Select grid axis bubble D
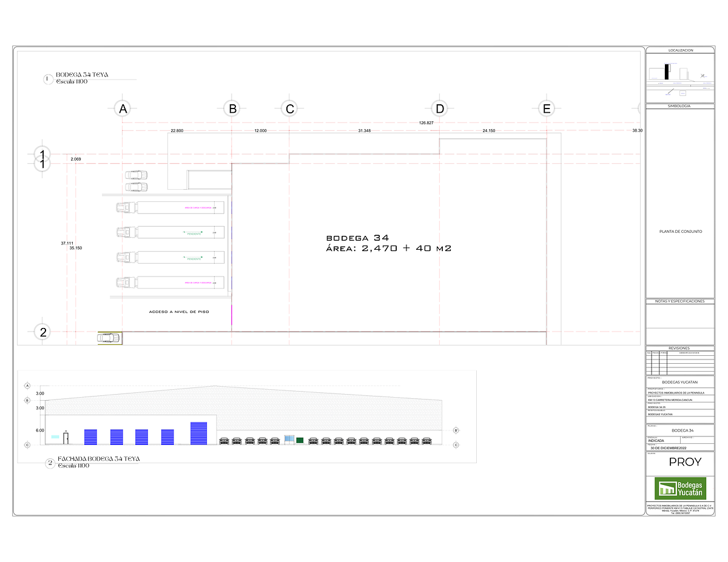728x562 pixels. click(439, 109)
